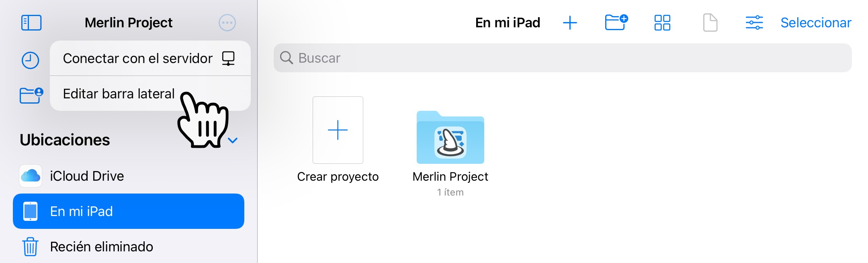Create new folder via toolbar icon
868x263 pixels.
click(616, 22)
